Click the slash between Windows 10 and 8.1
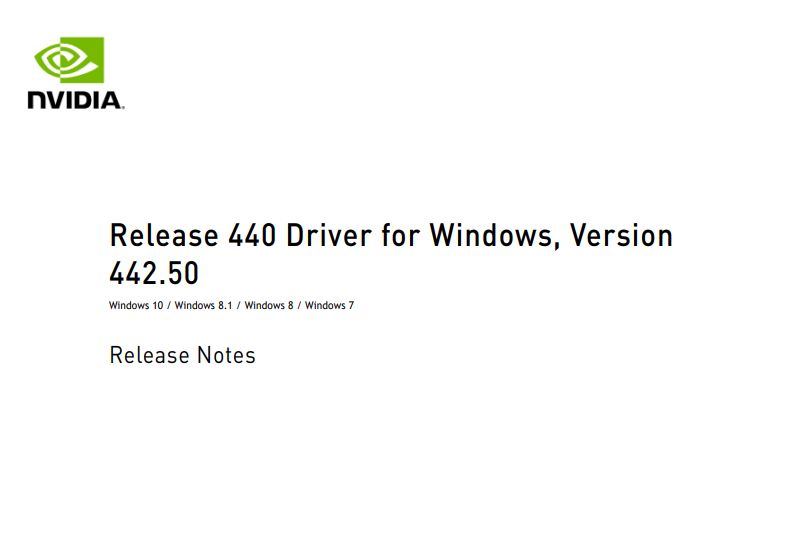The width and height of the screenshot is (789, 543). point(169,305)
